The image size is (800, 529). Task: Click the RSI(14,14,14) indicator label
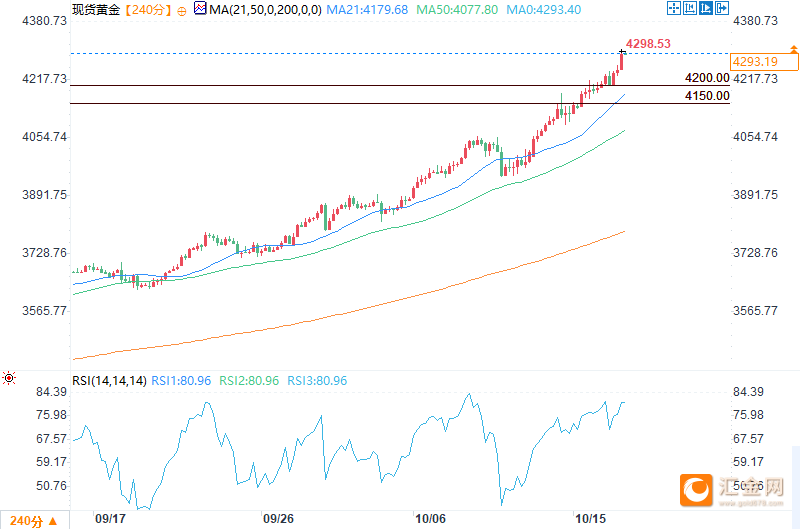click(x=110, y=381)
